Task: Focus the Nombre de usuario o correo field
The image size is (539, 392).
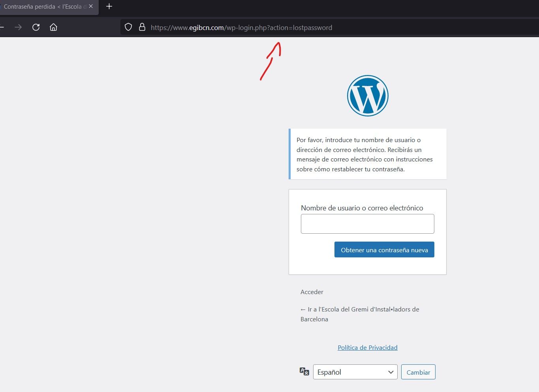Action: click(367, 224)
